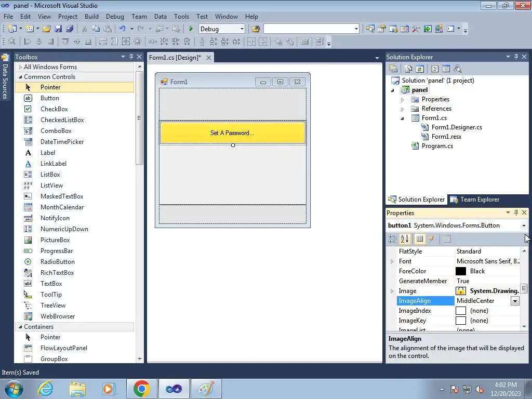Viewport: 532px width, 399px height.
Task: Open Chrome from the Windows taskbar
Action: point(141,389)
